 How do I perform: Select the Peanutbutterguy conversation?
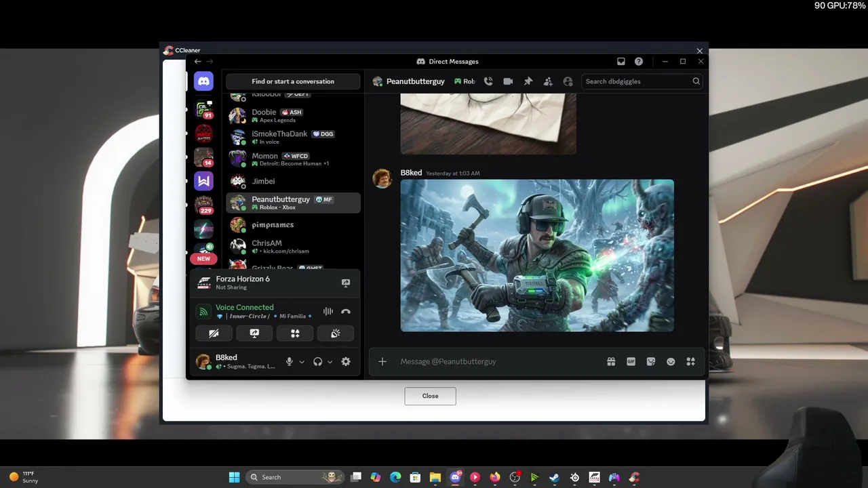click(293, 203)
